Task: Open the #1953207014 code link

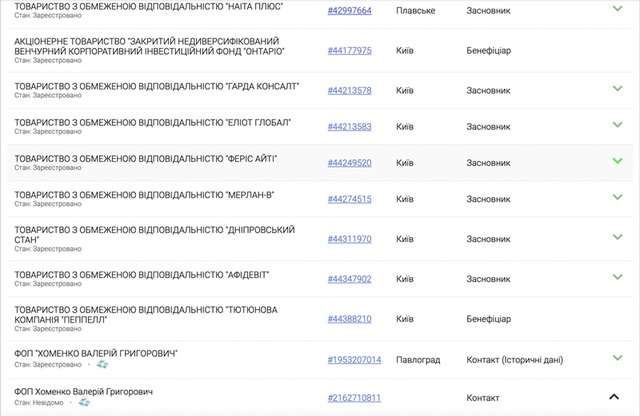Action: (x=354, y=359)
